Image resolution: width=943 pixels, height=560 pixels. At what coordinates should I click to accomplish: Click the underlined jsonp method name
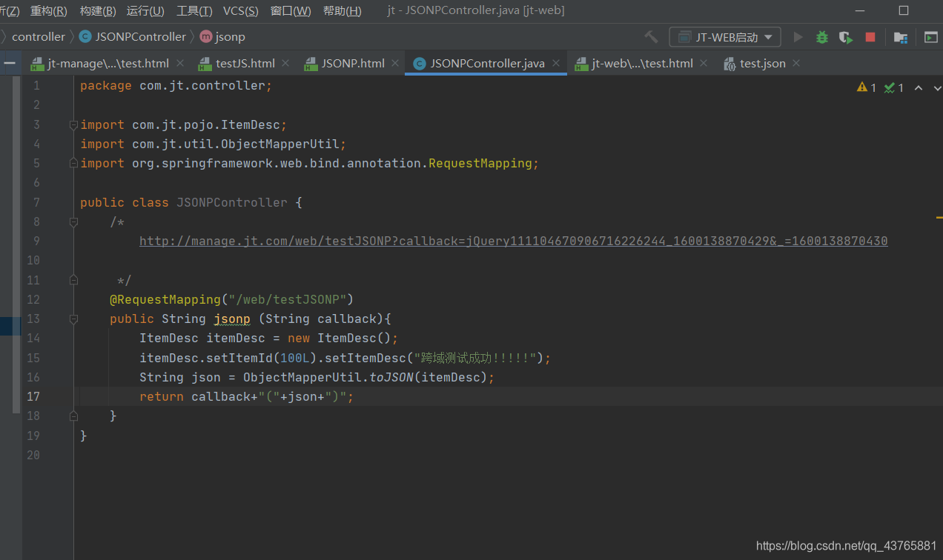click(232, 319)
